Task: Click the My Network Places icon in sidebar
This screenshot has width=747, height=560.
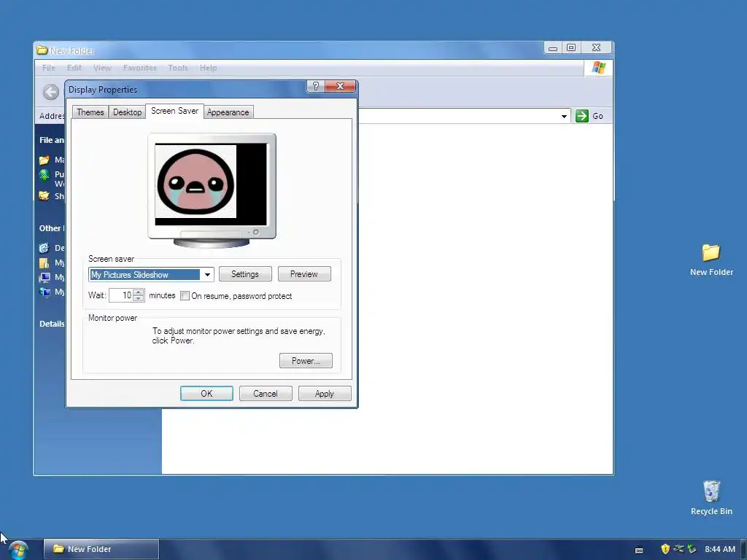Action: pos(44,292)
